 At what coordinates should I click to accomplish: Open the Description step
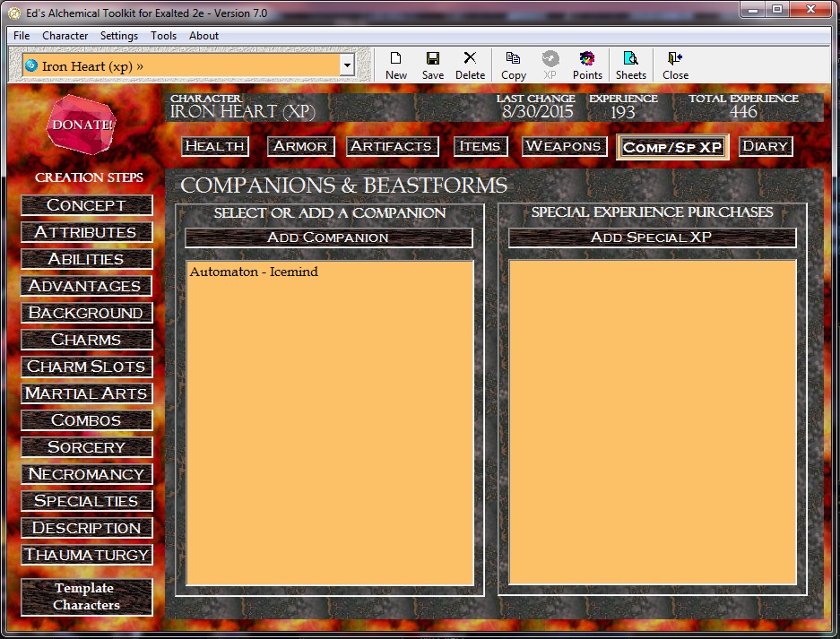[x=86, y=528]
